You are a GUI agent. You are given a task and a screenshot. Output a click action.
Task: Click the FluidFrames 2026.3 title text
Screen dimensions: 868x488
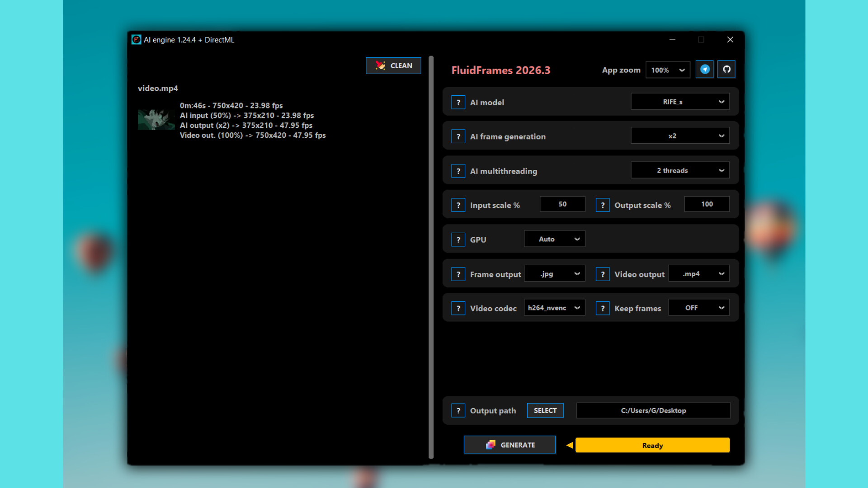tap(501, 70)
